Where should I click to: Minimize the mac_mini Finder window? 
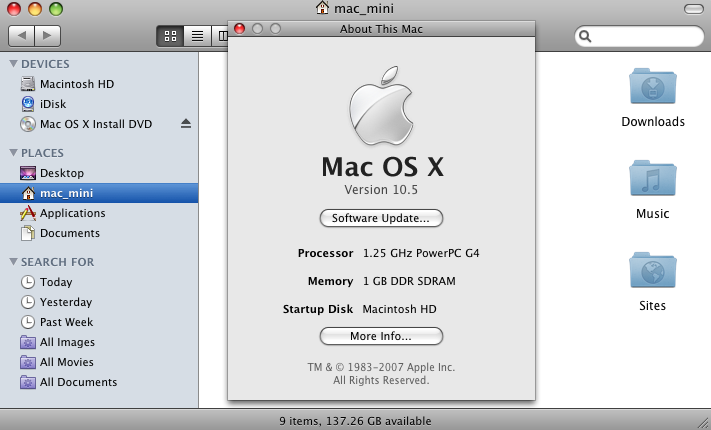pos(35,8)
